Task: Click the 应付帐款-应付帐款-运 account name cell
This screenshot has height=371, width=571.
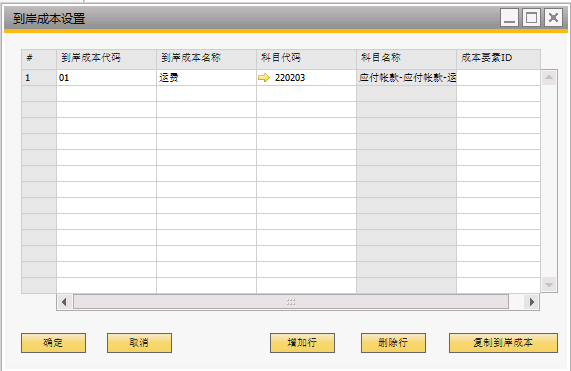Action: pos(406,78)
